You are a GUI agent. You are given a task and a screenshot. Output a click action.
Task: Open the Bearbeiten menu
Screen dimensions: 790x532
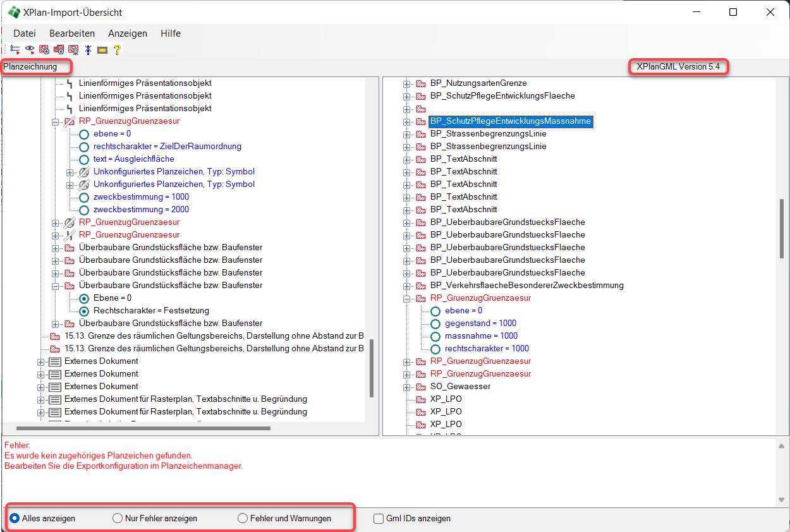pyautogui.click(x=72, y=33)
